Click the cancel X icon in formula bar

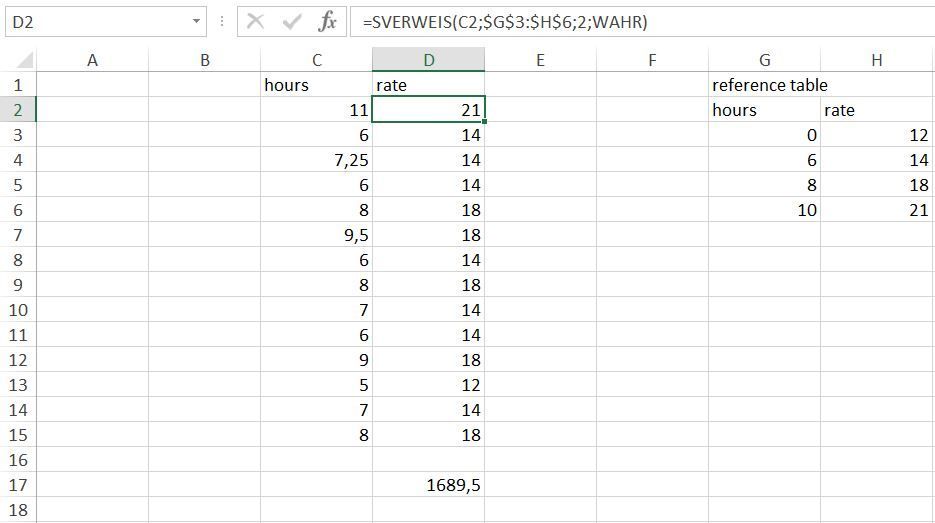coord(255,22)
